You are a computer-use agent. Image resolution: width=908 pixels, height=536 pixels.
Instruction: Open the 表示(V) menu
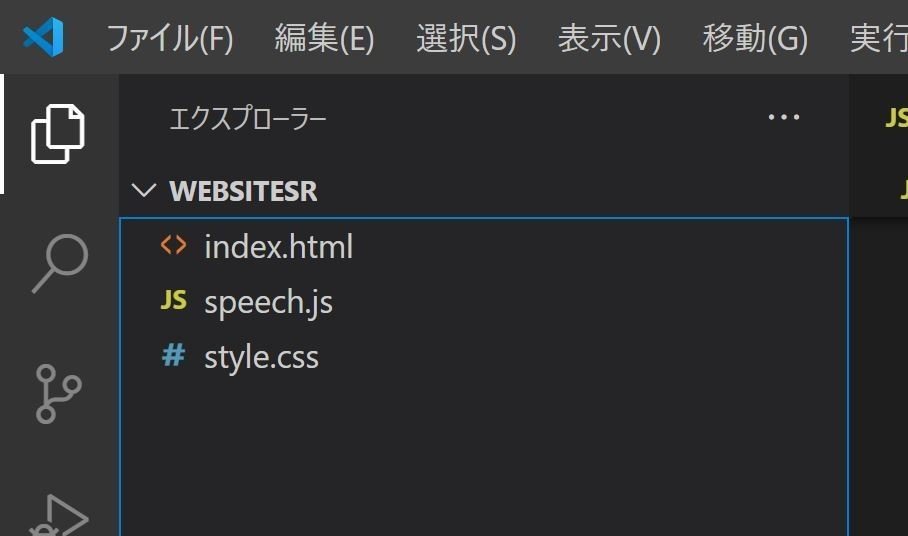(609, 39)
